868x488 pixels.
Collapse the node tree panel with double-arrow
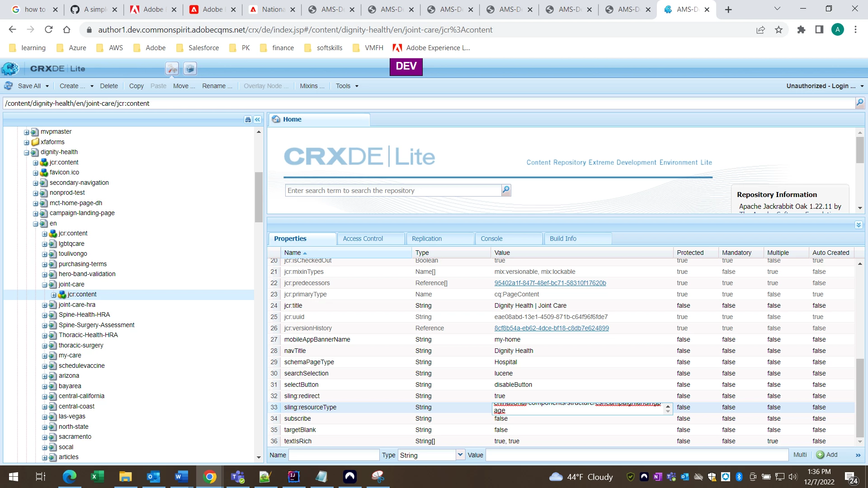257,120
